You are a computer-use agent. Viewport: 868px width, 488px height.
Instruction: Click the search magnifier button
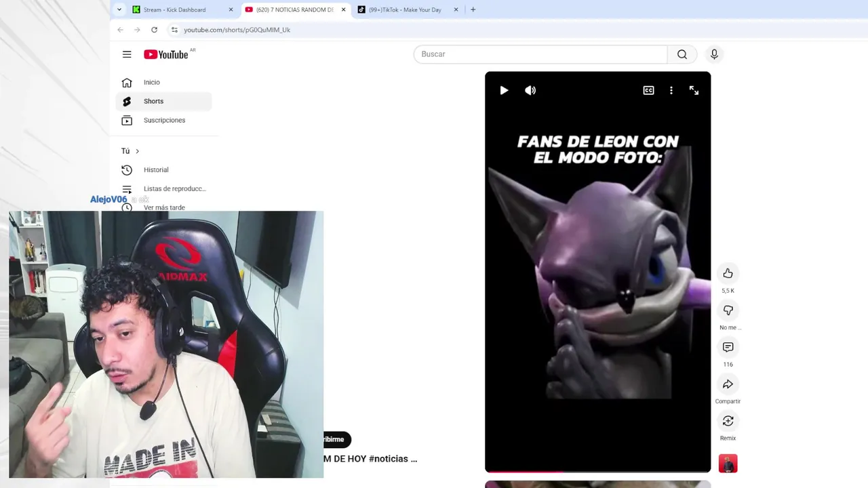[x=682, y=54]
